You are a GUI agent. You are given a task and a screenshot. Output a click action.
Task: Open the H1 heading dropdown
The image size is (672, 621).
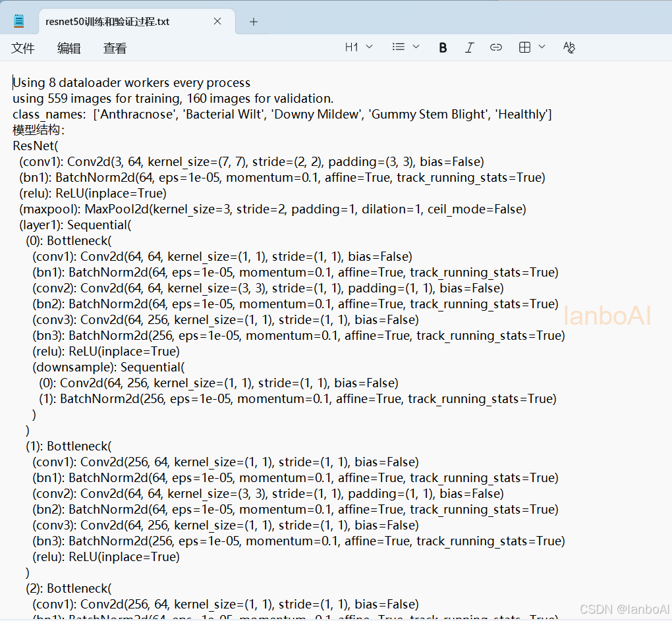pyautogui.click(x=358, y=47)
